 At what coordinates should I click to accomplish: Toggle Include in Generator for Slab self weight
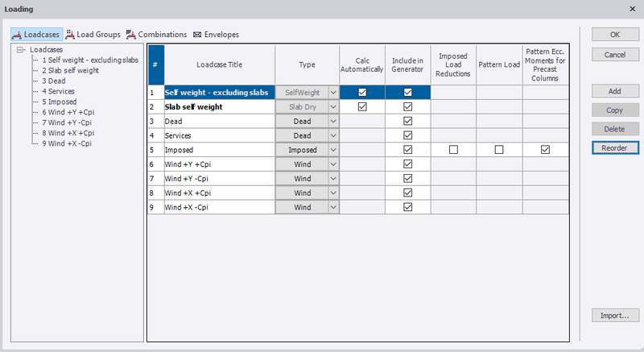point(408,107)
